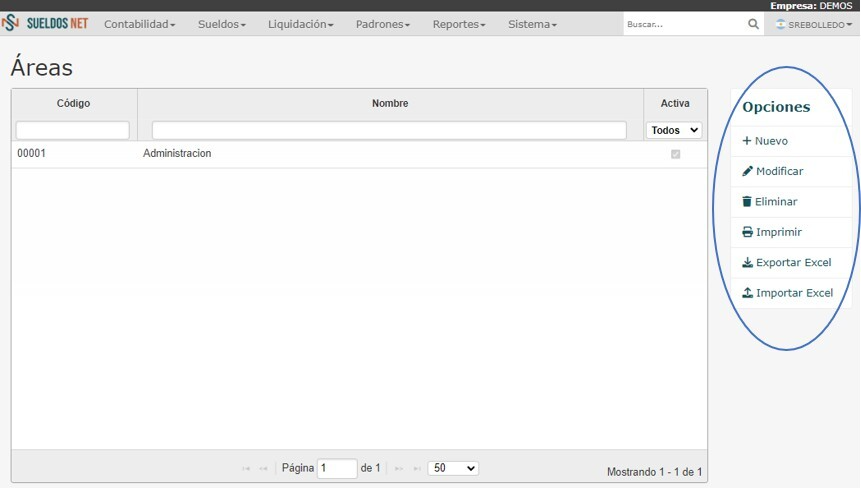The height and width of the screenshot is (488, 861).
Task: Click the Activa column header
Action: point(675,103)
